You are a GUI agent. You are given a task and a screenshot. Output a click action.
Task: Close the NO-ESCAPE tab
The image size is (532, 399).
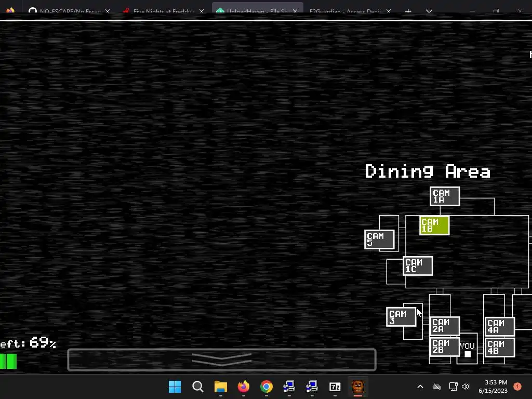[108, 11]
